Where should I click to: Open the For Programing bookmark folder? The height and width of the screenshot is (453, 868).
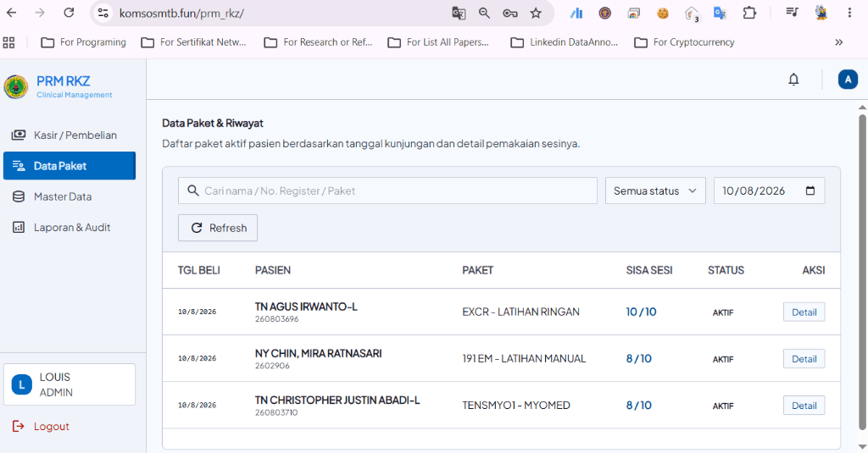click(84, 42)
